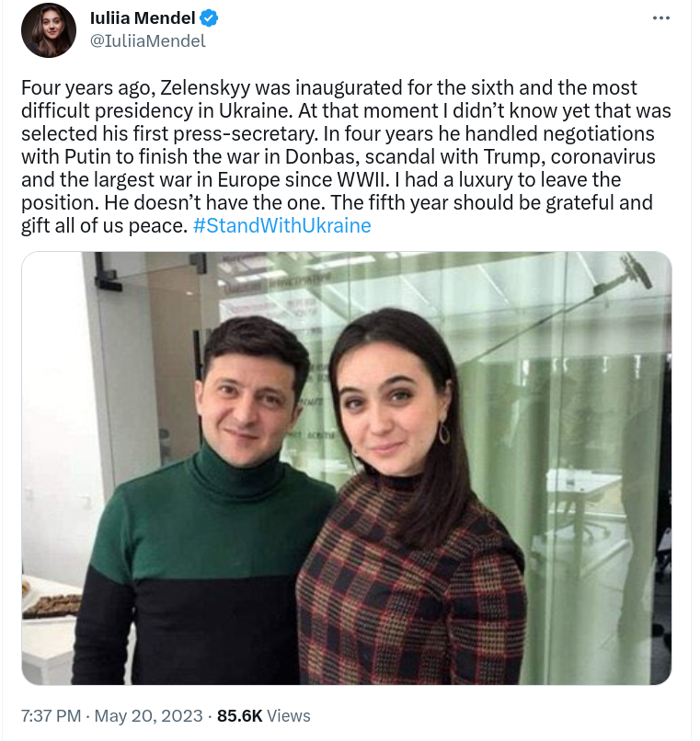The height and width of the screenshot is (741, 700).
Task: Click the blue verified badge beside Iuliia Mendel
Action: (209, 18)
